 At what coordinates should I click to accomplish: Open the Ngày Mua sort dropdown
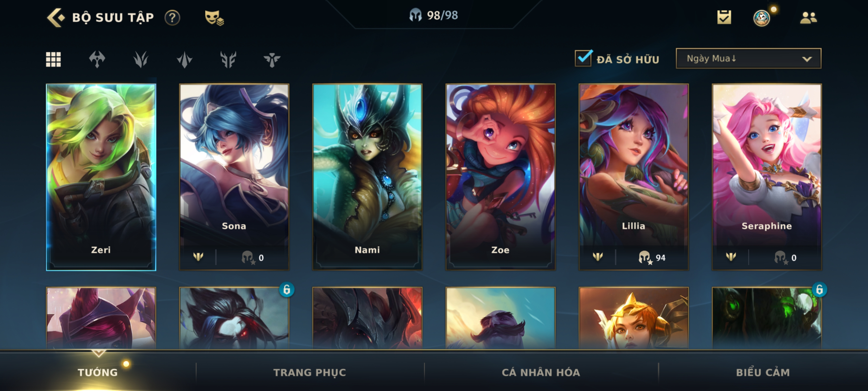click(x=748, y=58)
